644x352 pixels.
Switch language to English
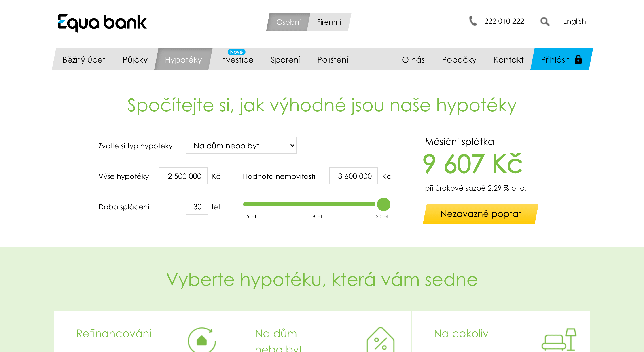pos(574,21)
